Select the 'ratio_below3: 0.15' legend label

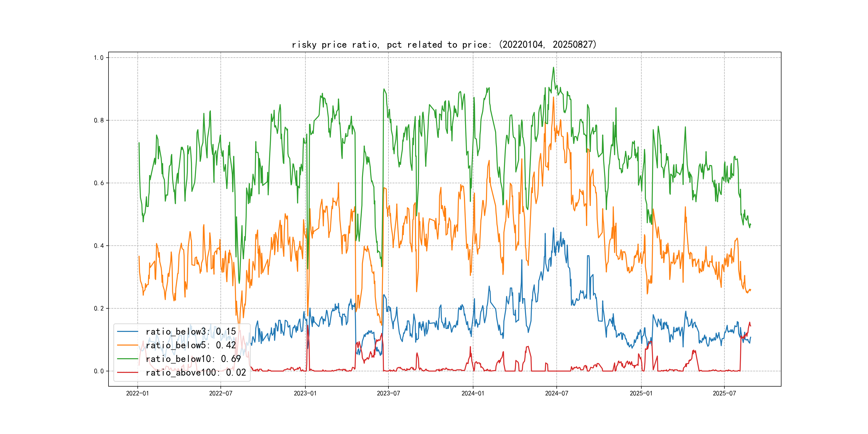coord(191,332)
